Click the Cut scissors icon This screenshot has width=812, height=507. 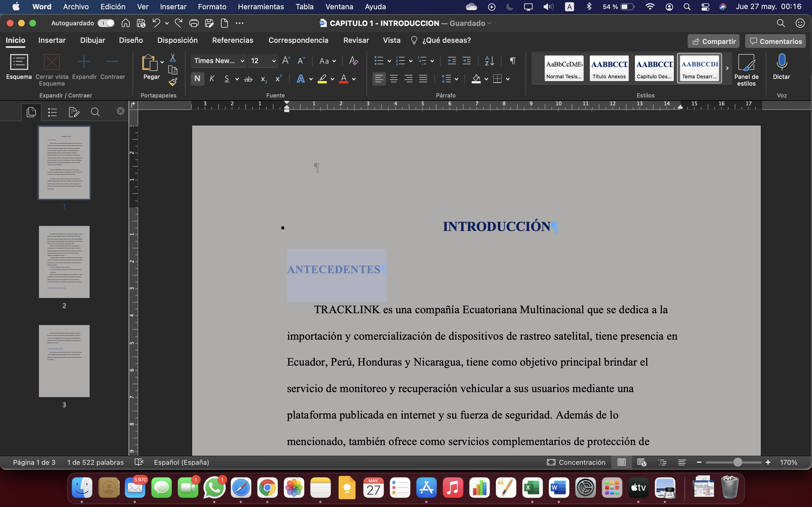point(173,58)
